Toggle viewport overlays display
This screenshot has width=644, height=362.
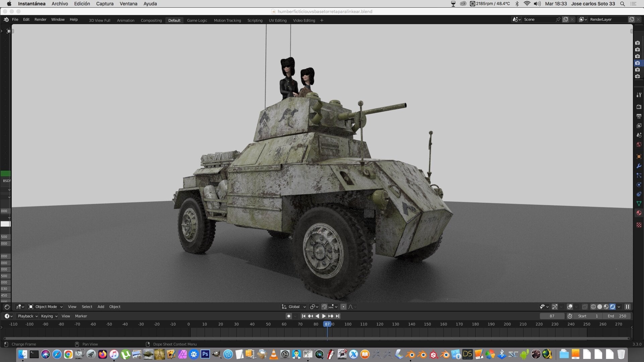pyautogui.click(x=570, y=307)
